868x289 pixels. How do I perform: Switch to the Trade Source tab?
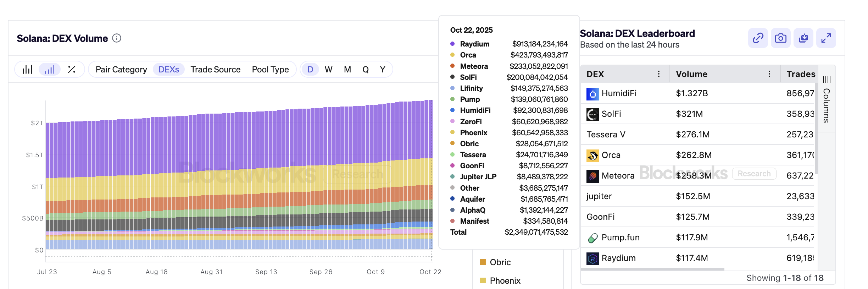coord(215,69)
